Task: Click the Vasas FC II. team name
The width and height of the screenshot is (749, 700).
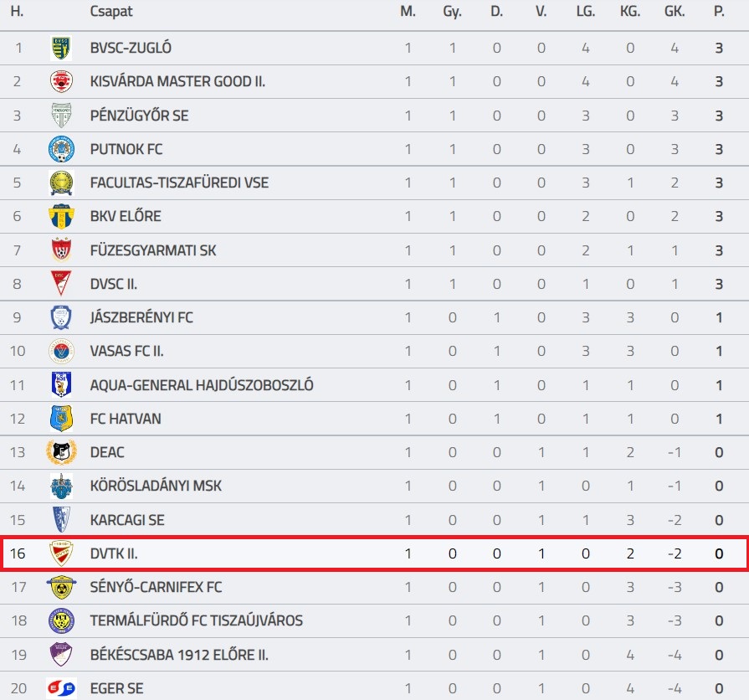Action: click(x=127, y=351)
